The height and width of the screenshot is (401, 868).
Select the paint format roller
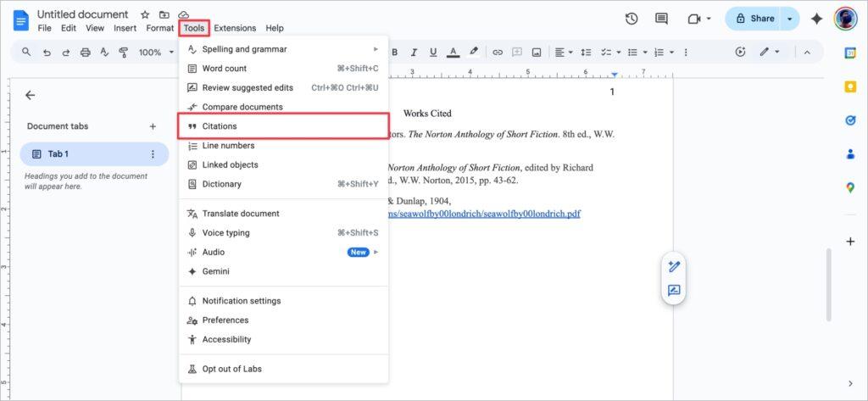(x=124, y=52)
